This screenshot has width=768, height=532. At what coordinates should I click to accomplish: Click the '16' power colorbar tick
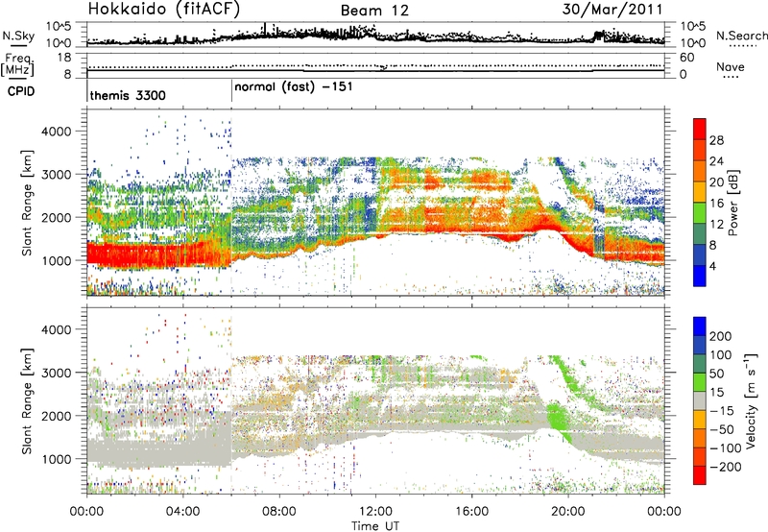(x=716, y=204)
